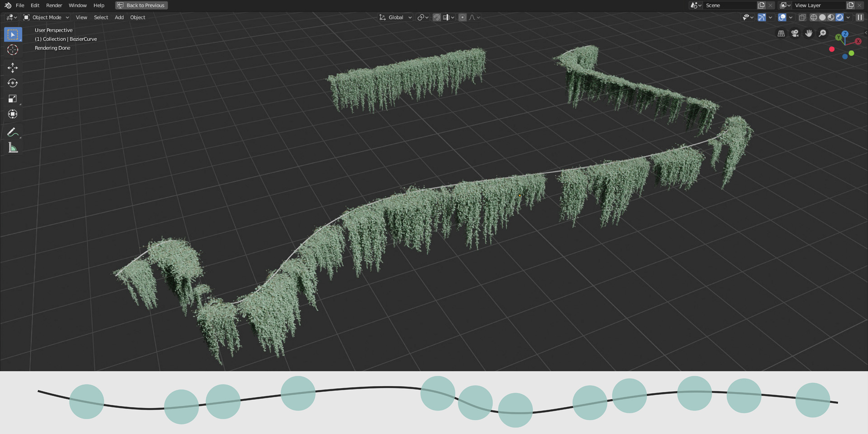Screen dimensions: 868x434
Task: Open shading options dropdown arrow
Action: (848, 17)
